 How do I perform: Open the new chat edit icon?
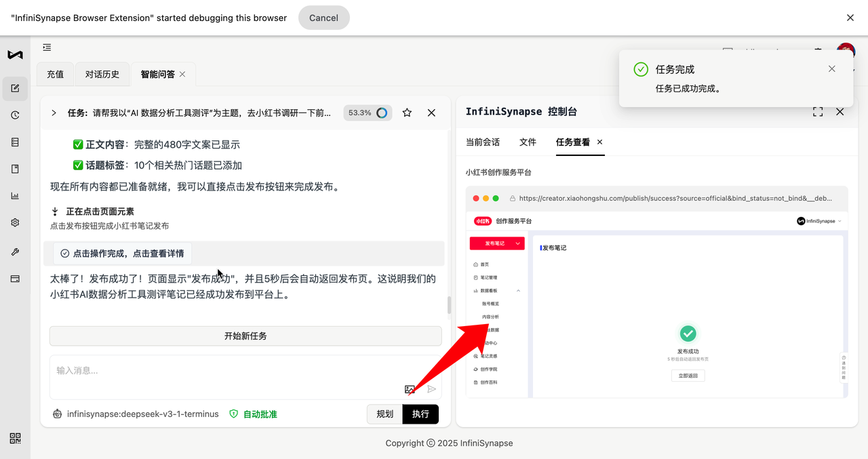pos(15,88)
